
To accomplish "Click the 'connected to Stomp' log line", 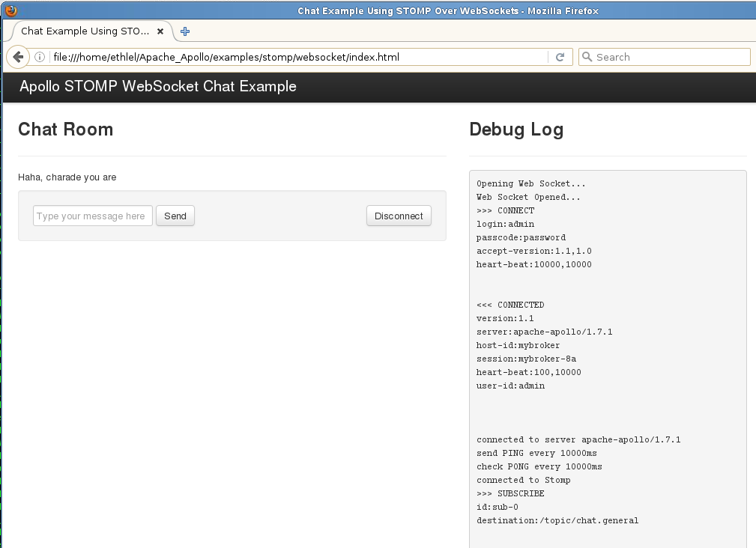I will (523, 480).
